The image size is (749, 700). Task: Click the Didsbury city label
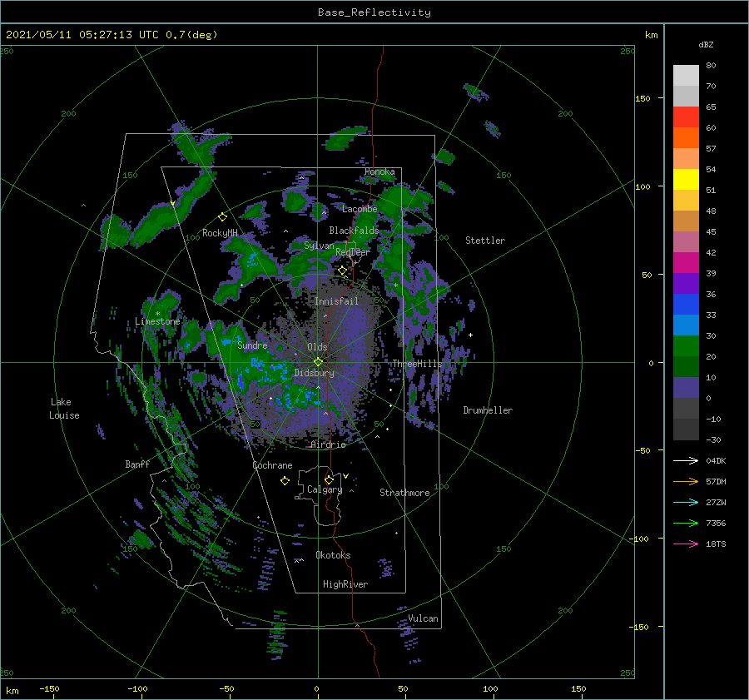315,373
